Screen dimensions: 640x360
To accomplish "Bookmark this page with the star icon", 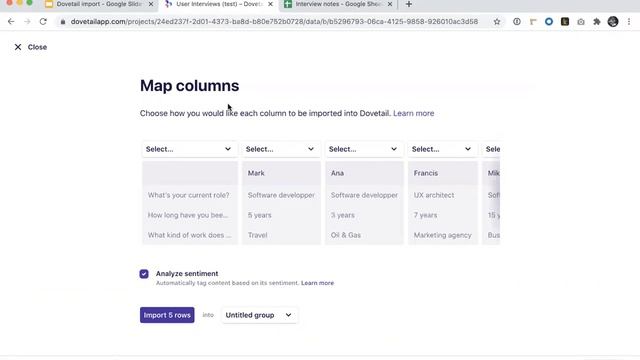I will [x=497, y=22].
